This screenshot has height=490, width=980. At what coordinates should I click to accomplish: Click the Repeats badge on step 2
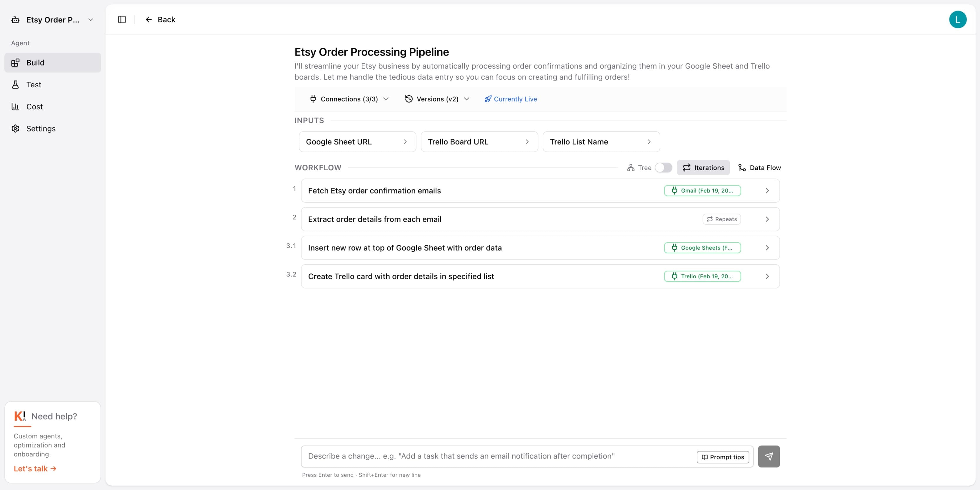coord(721,219)
